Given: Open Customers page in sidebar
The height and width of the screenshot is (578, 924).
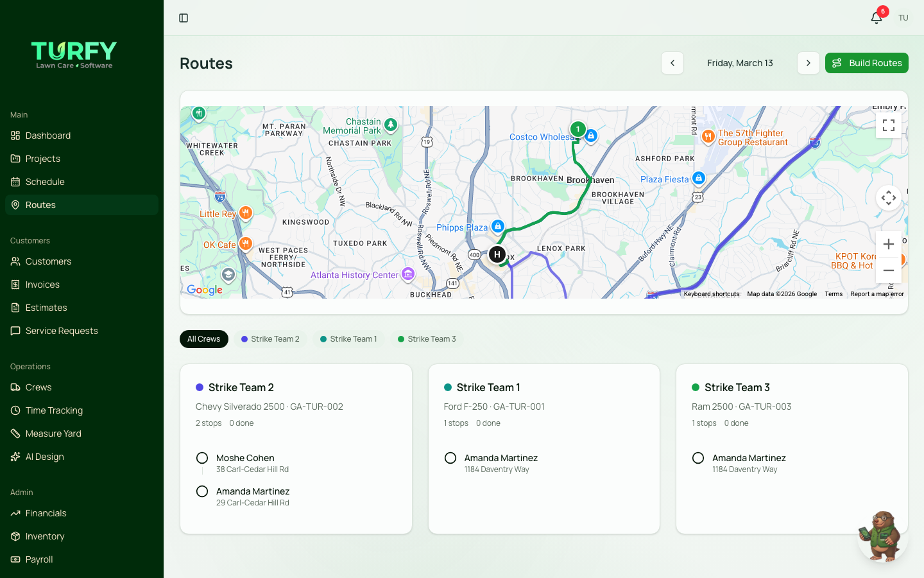Looking at the screenshot, I should pyautogui.click(x=81, y=261).
